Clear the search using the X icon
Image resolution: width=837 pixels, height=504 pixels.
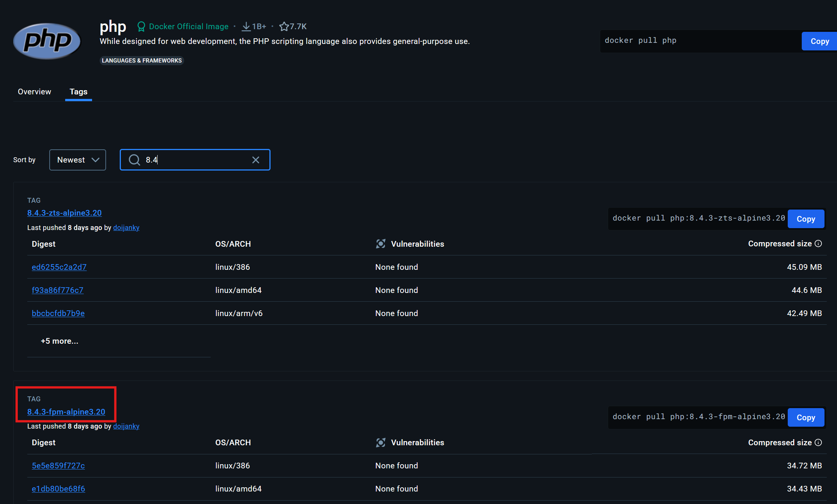(x=256, y=160)
